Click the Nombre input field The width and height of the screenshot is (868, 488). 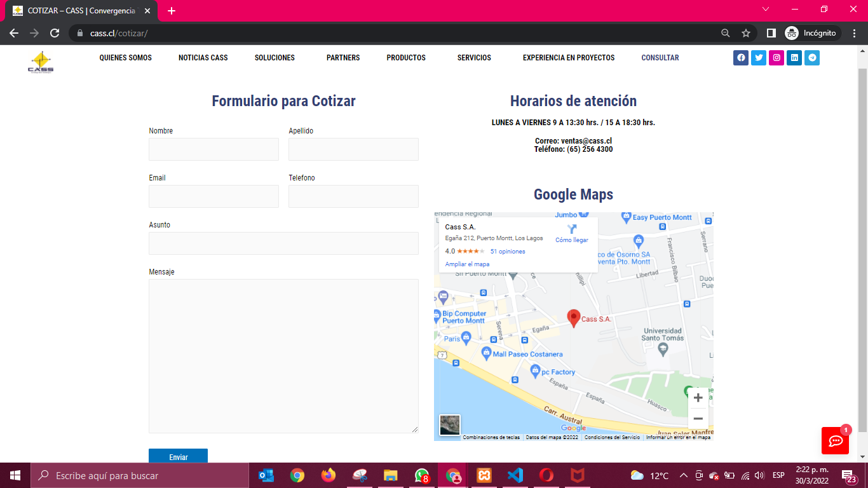pos(214,149)
